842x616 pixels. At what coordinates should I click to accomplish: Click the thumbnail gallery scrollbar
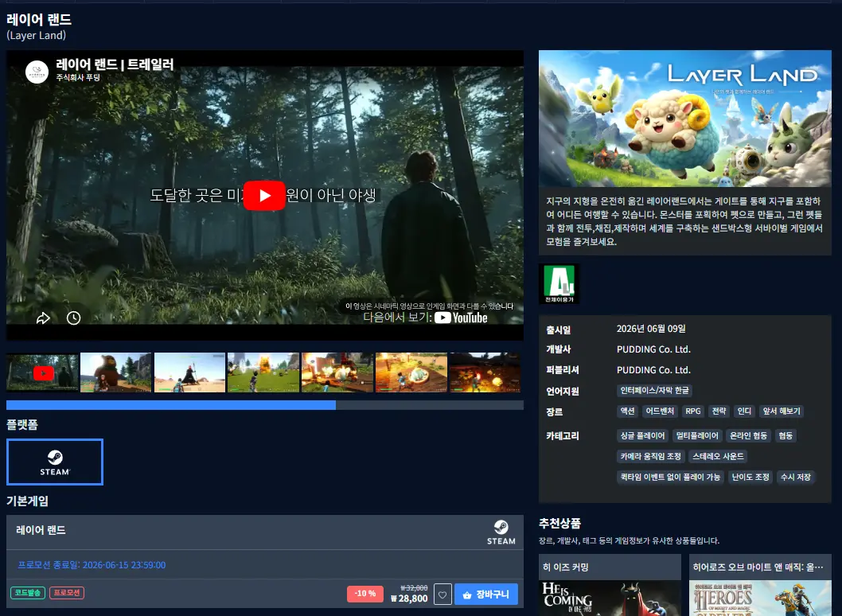point(265,405)
